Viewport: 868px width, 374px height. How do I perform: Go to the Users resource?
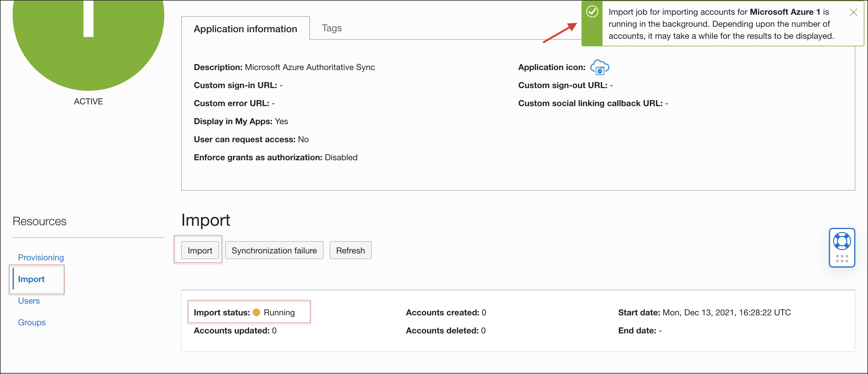pos(29,301)
